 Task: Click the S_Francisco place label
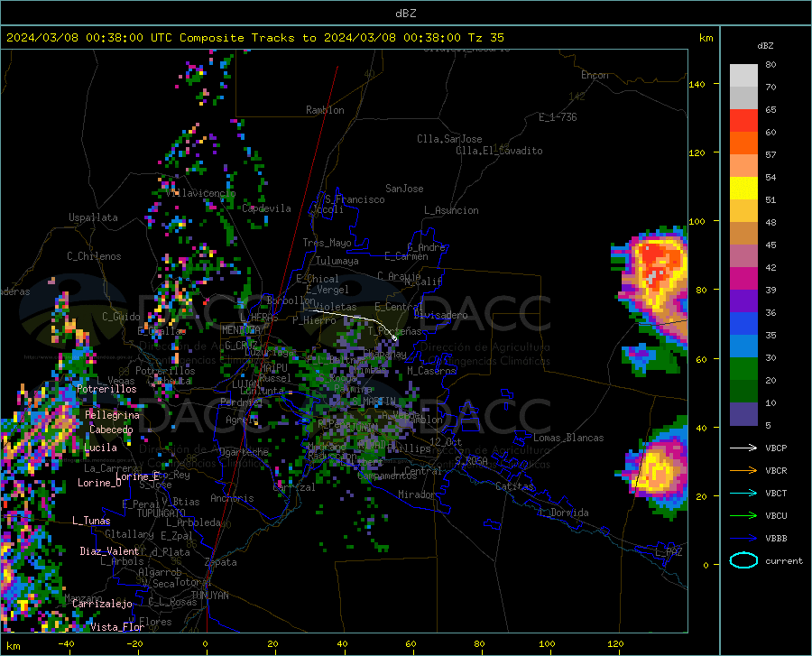[355, 199]
